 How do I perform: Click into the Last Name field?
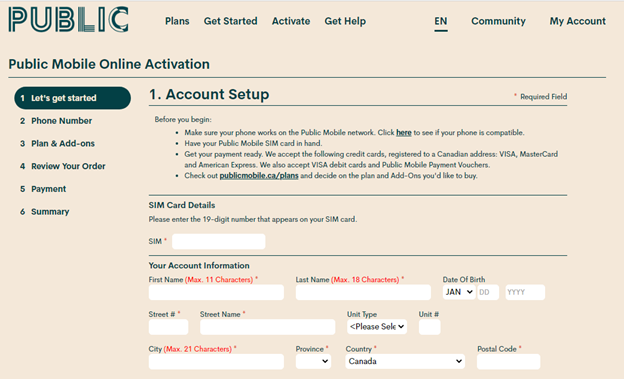pos(363,292)
